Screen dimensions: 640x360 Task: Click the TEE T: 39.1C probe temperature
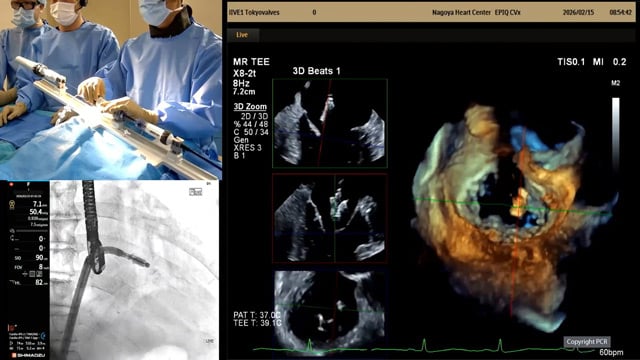pos(257,323)
